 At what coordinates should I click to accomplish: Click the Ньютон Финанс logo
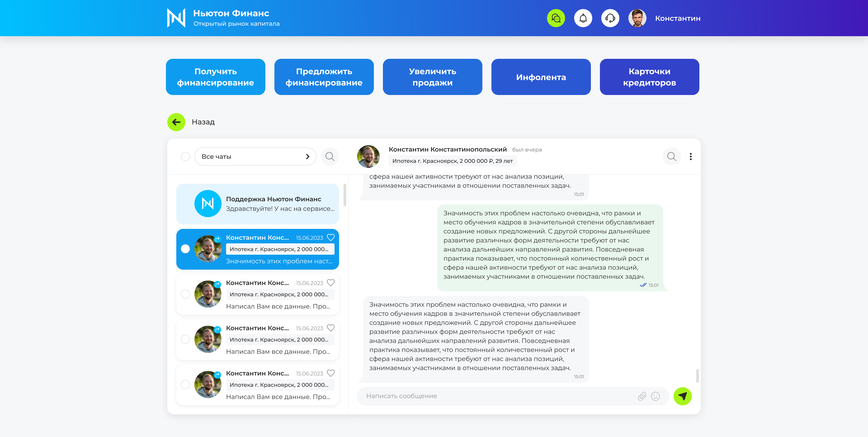[x=176, y=18]
